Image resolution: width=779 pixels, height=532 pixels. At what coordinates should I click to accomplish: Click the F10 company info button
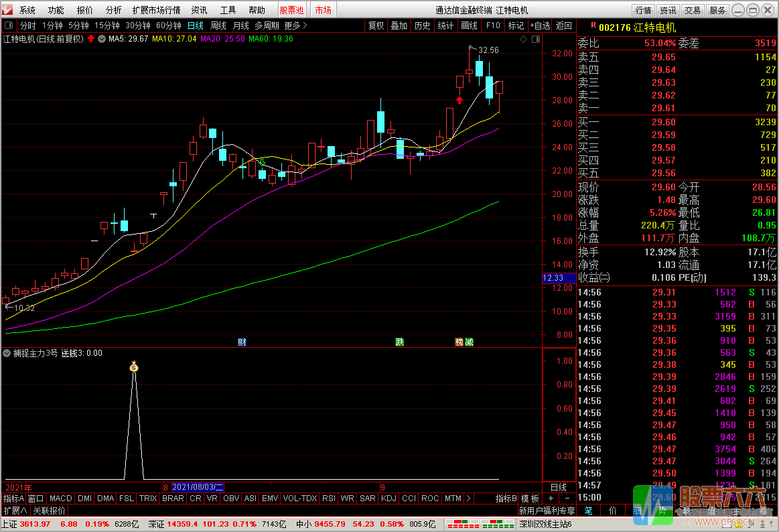pos(493,25)
